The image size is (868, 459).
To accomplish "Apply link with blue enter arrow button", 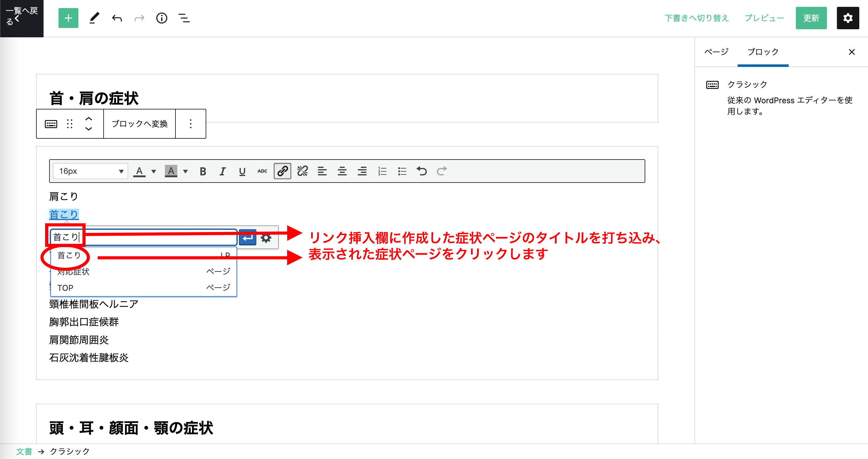I will (x=248, y=238).
